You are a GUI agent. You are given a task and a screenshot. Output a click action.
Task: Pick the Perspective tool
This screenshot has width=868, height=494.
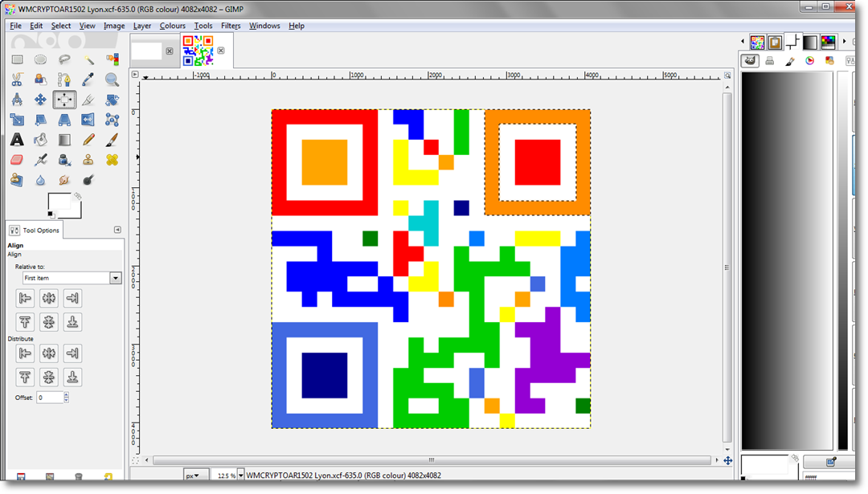click(64, 120)
